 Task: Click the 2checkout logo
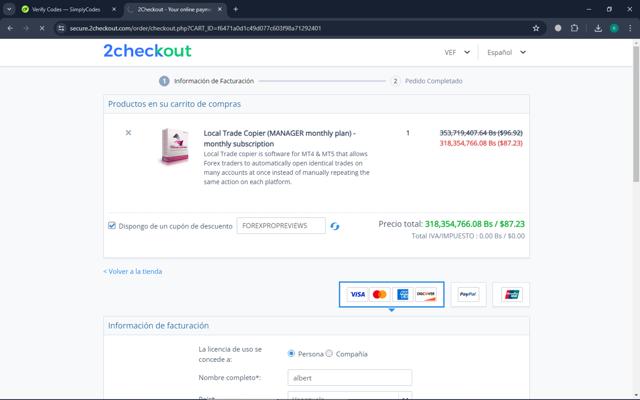coord(147,51)
